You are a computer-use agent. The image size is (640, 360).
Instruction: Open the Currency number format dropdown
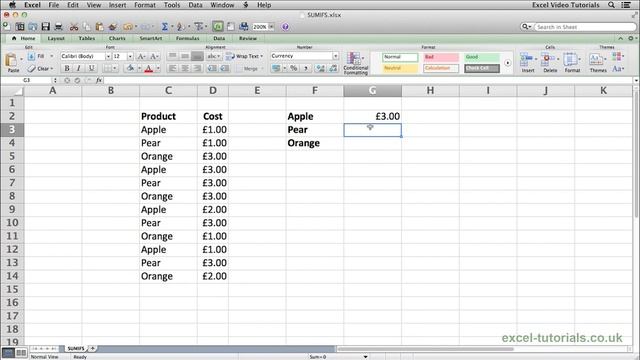[336, 56]
